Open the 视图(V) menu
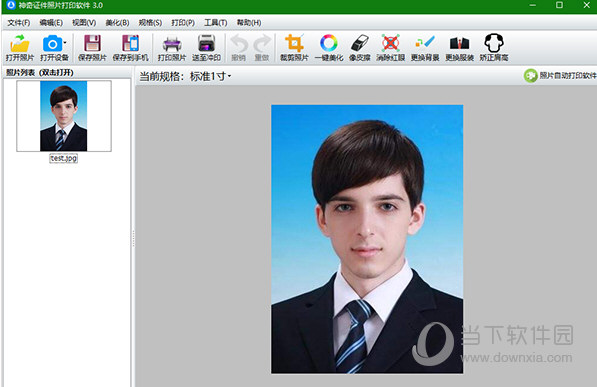Viewport: 597px width, 387px height. [84, 23]
